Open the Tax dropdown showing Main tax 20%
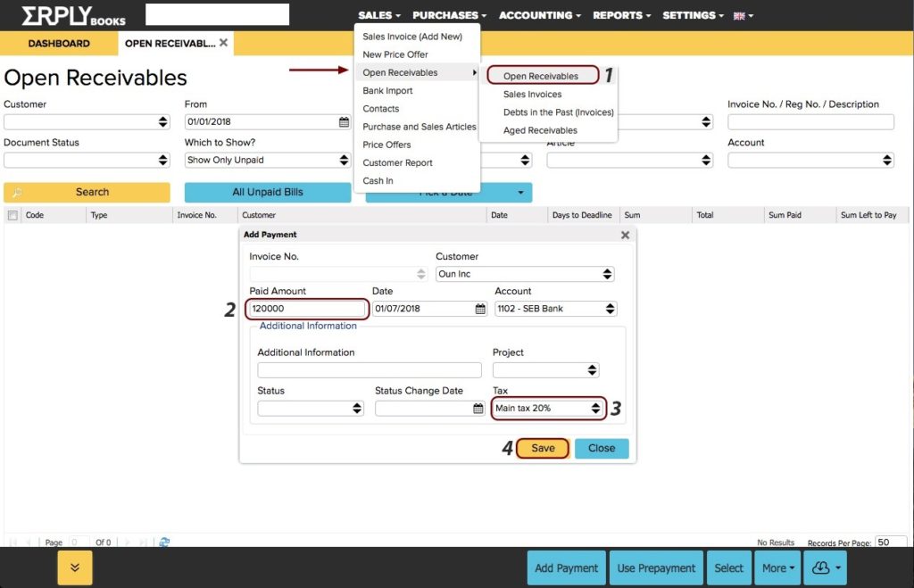The height and width of the screenshot is (588, 914). pos(547,408)
